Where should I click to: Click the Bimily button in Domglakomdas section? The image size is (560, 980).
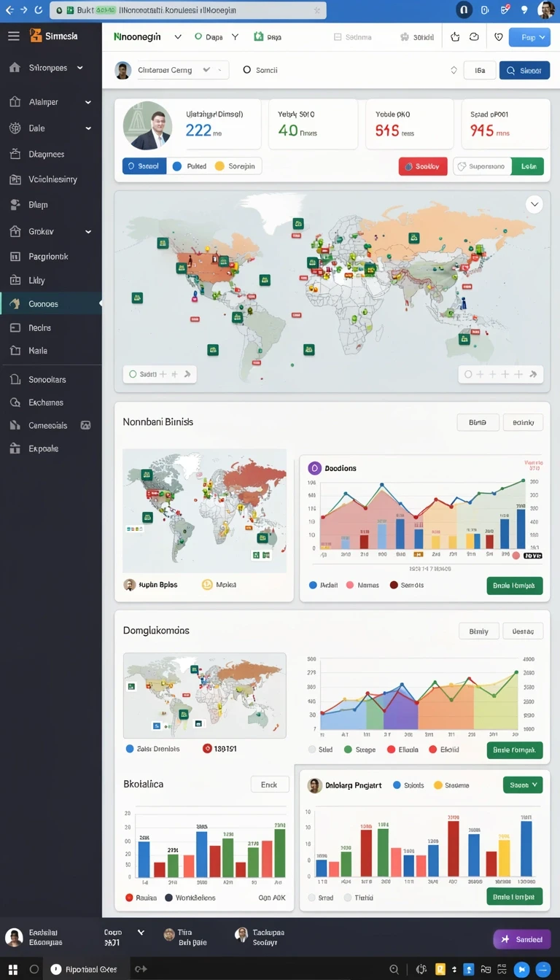(479, 631)
